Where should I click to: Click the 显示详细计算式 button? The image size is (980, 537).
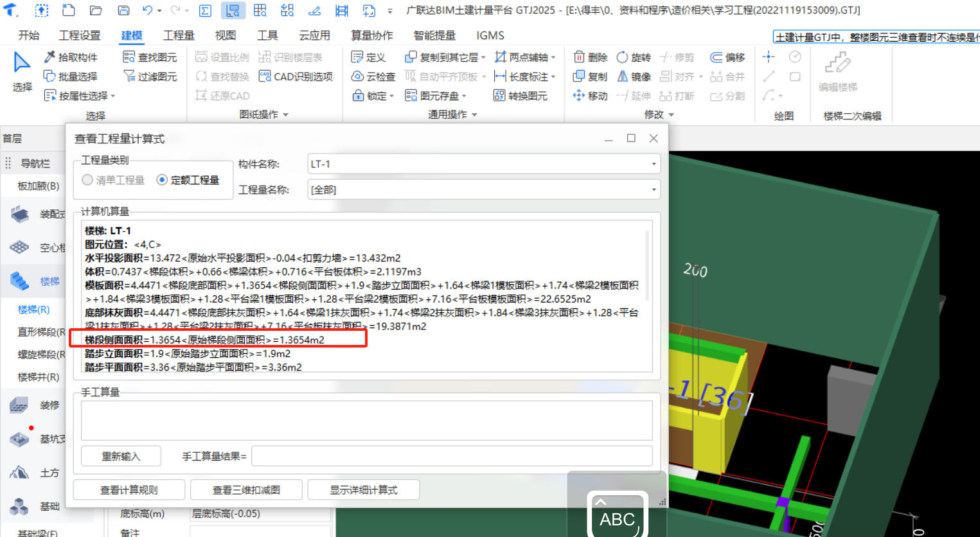pyautogui.click(x=364, y=490)
